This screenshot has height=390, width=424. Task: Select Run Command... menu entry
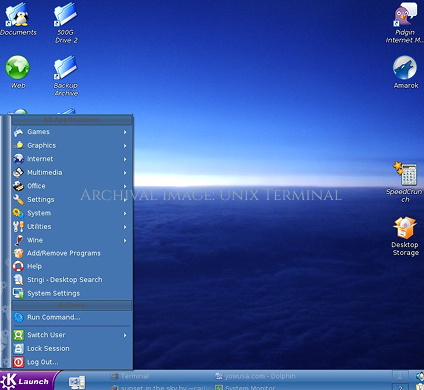point(72,317)
